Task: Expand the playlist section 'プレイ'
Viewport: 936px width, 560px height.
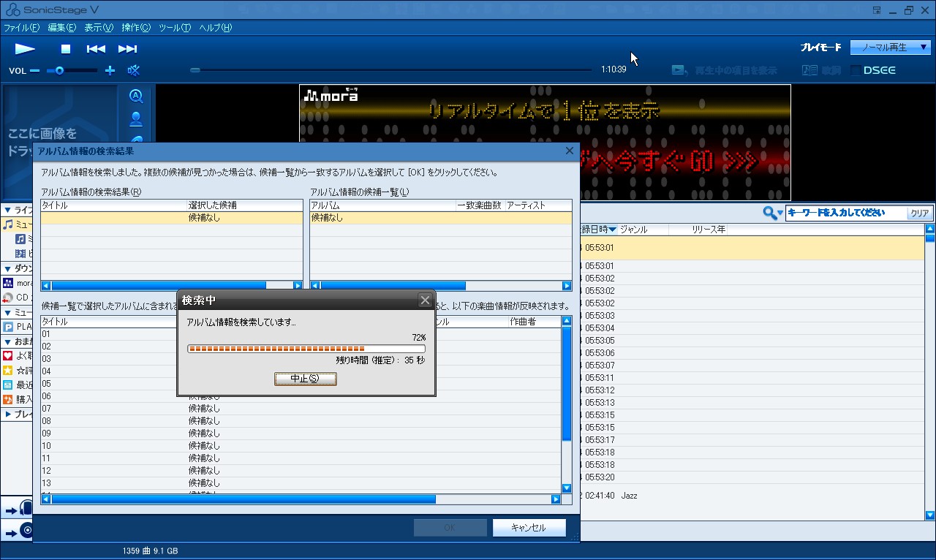Action: 7,415
